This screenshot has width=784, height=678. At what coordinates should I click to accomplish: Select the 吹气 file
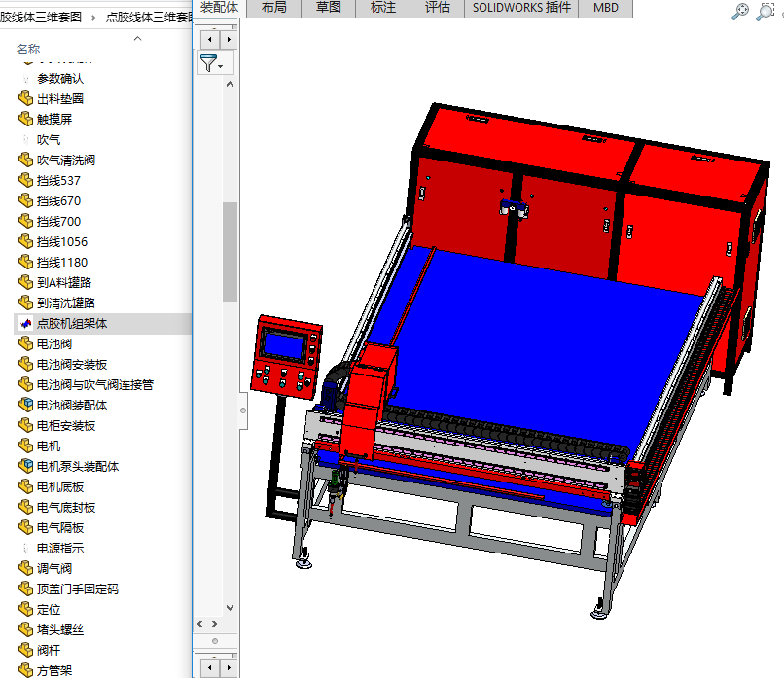(x=49, y=139)
